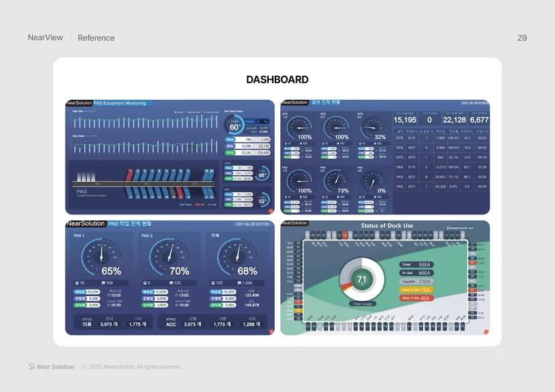Image resolution: width=555 pixels, height=392 pixels.
Task: Click the "123,456" value under the 68% gauge
Action: (x=251, y=295)
